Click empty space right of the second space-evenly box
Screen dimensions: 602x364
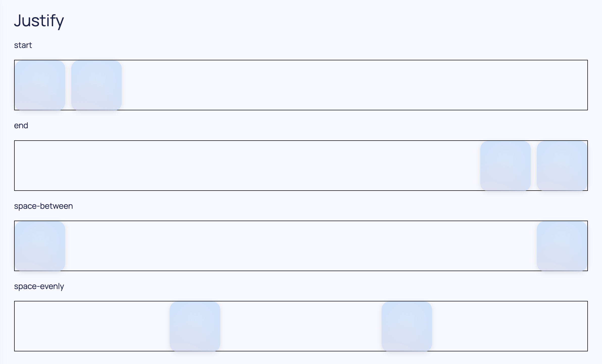(510, 326)
